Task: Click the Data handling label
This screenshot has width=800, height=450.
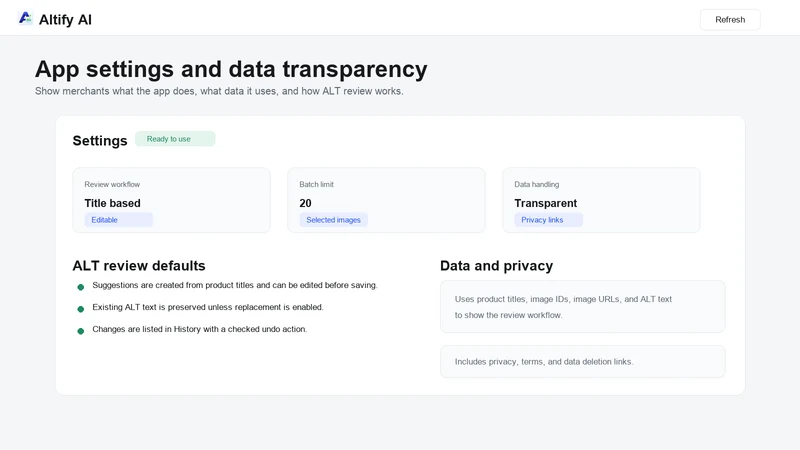Action: 536,184
